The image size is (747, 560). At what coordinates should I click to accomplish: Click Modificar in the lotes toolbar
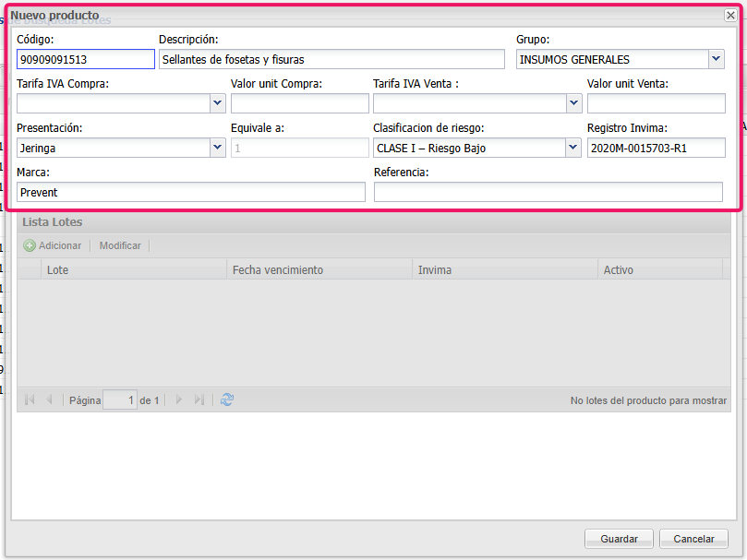(120, 246)
